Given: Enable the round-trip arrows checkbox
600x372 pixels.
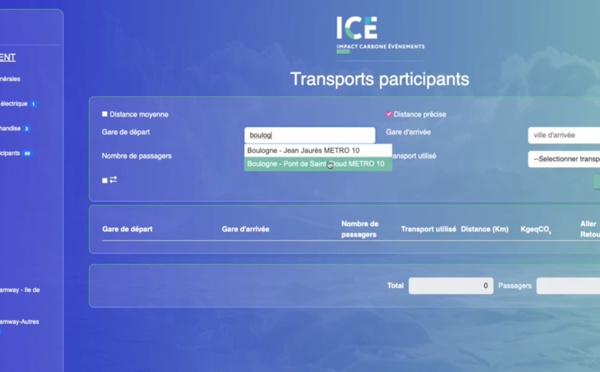Looking at the screenshot, I should coord(104,180).
